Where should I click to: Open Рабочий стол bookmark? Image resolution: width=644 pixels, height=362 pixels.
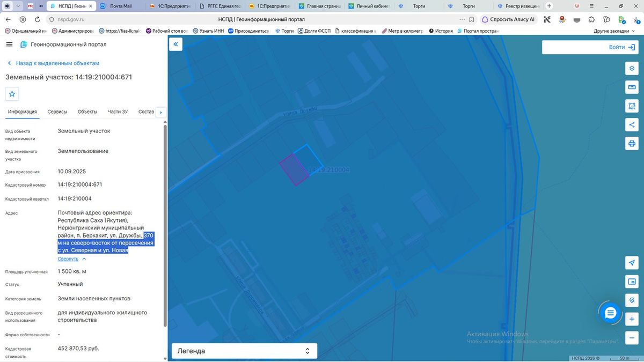point(167,31)
